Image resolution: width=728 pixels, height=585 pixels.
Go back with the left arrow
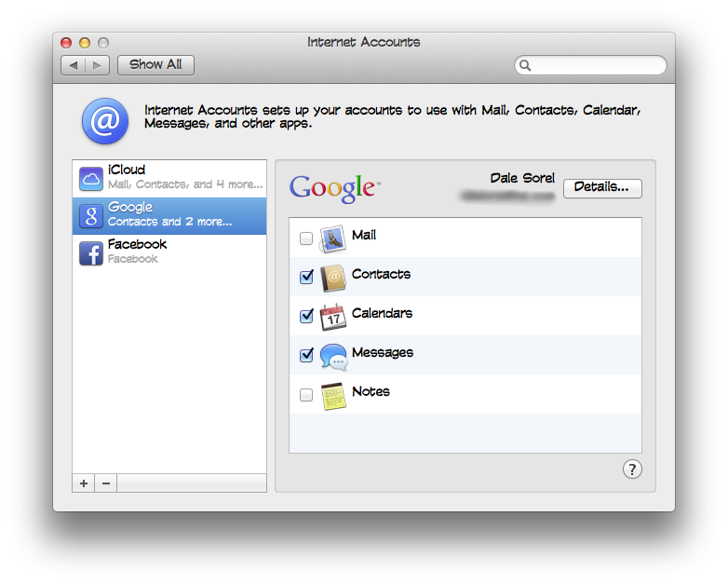pyautogui.click(x=74, y=65)
